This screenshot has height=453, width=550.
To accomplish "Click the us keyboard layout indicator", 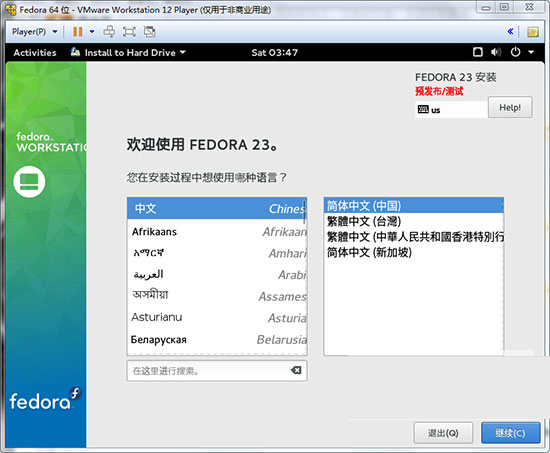I will pos(451,110).
